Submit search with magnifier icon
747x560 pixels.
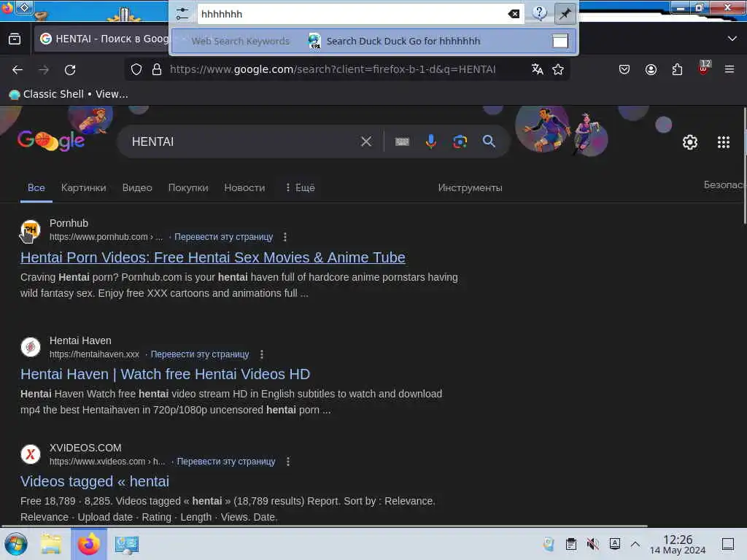tap(489, 141)
